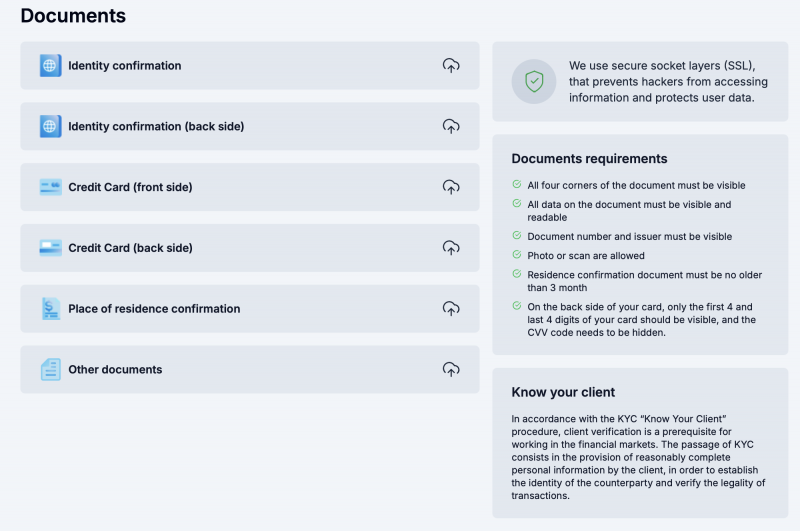800x531 pixels.
Task: Select the Place of residence confirmation label
Action: 154,309
